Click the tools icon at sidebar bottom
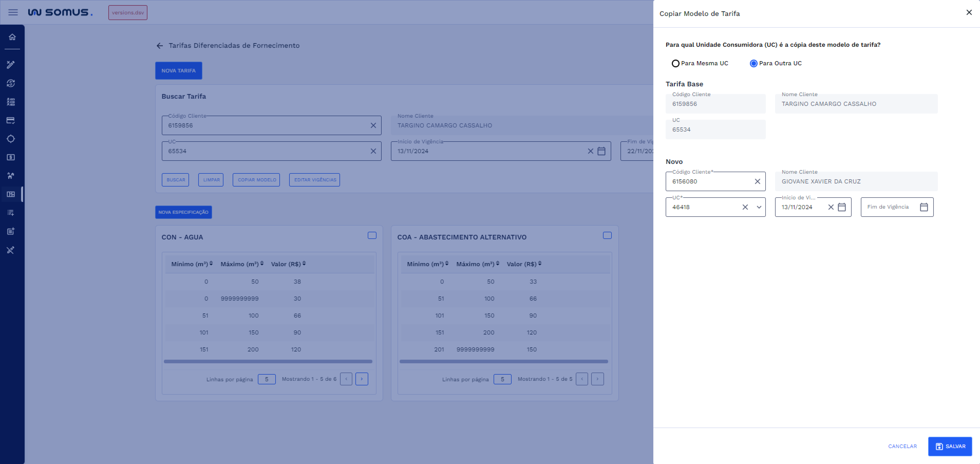980x464 pixels. (x=11, y=250)
